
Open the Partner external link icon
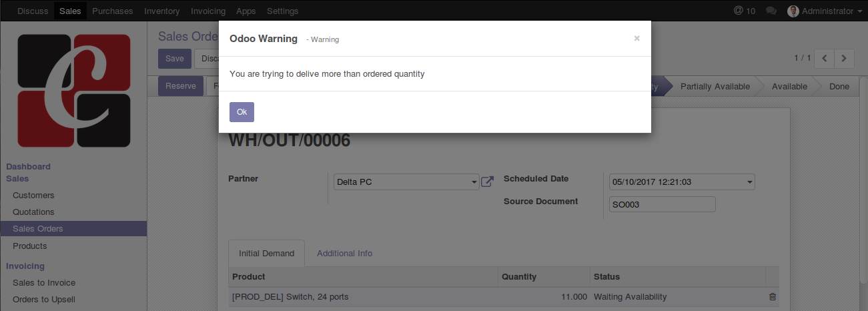488,182
